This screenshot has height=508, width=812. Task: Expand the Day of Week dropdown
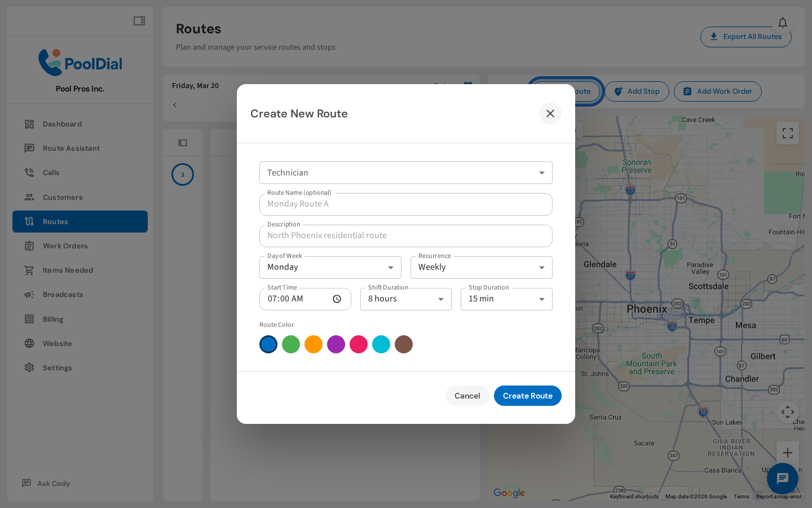point(391,267)
